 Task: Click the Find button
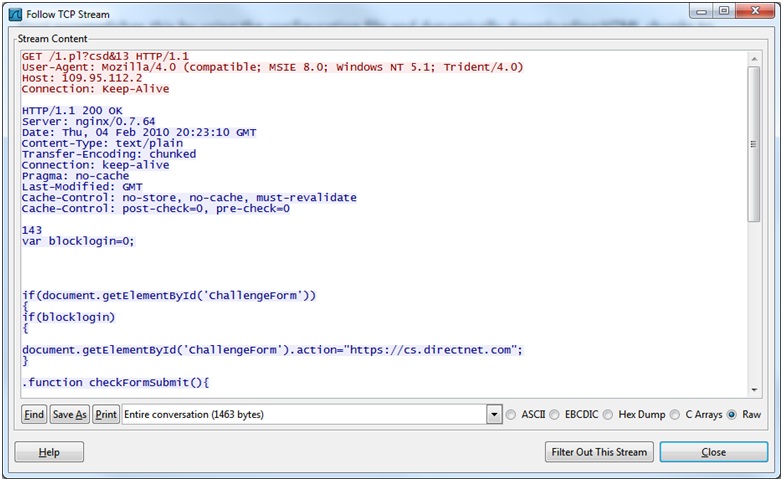(x=34, y=415)
